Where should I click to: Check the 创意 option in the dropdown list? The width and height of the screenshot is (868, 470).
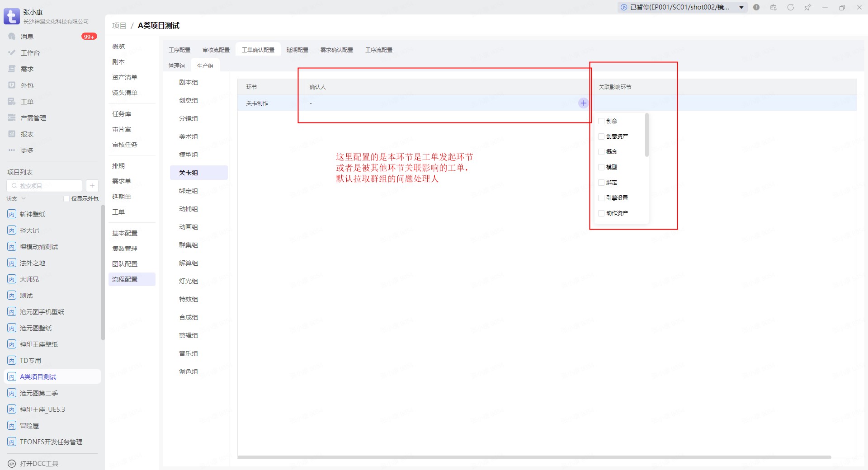pos(601,121)
